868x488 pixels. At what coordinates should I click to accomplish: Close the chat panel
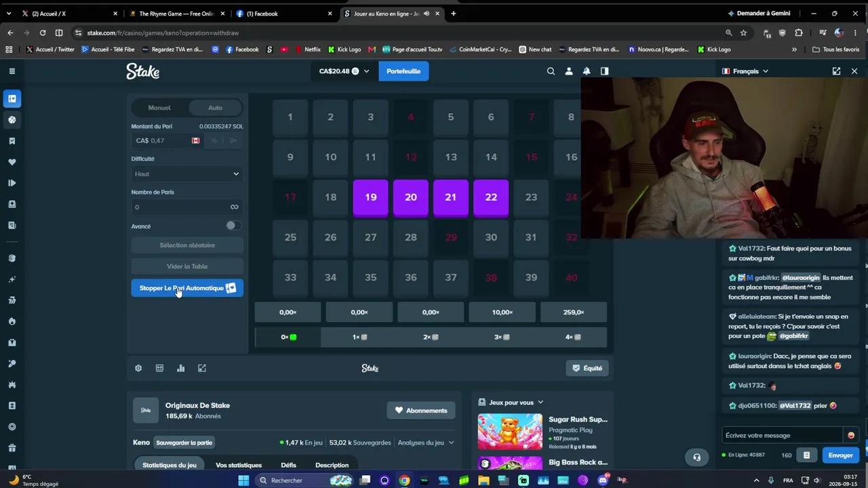[854, 71]
